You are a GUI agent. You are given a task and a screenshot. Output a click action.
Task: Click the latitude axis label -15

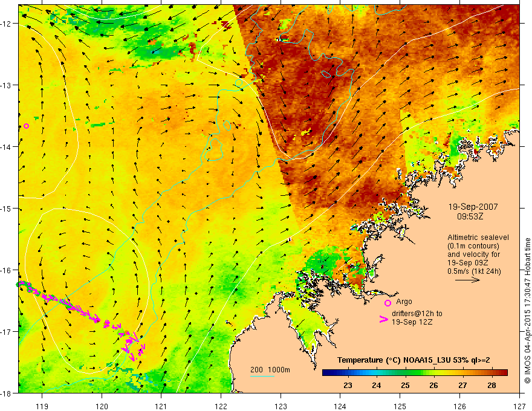[x=7, y=209]
